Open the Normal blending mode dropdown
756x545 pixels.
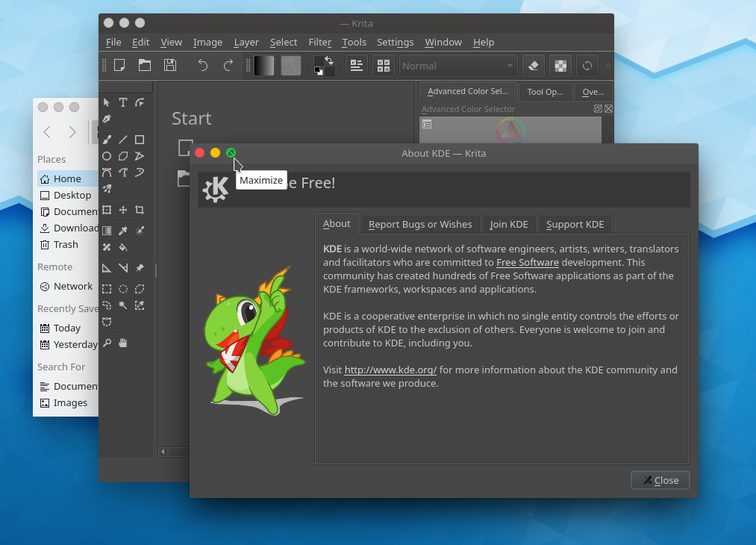[458, 66]
